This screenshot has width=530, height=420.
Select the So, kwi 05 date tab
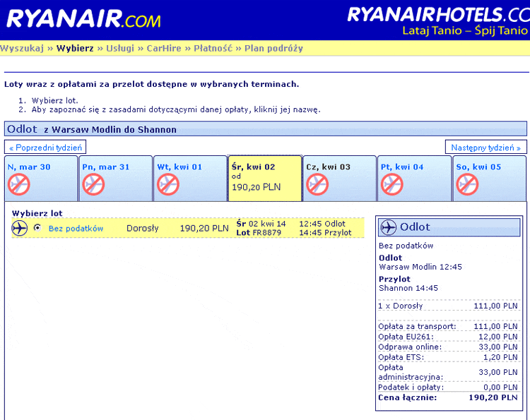click(x=490, y=179)
